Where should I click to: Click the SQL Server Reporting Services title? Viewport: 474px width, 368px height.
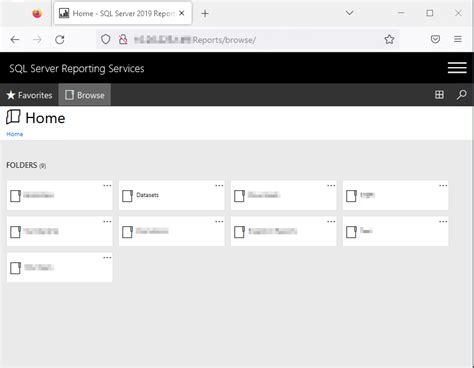point(77,68)
